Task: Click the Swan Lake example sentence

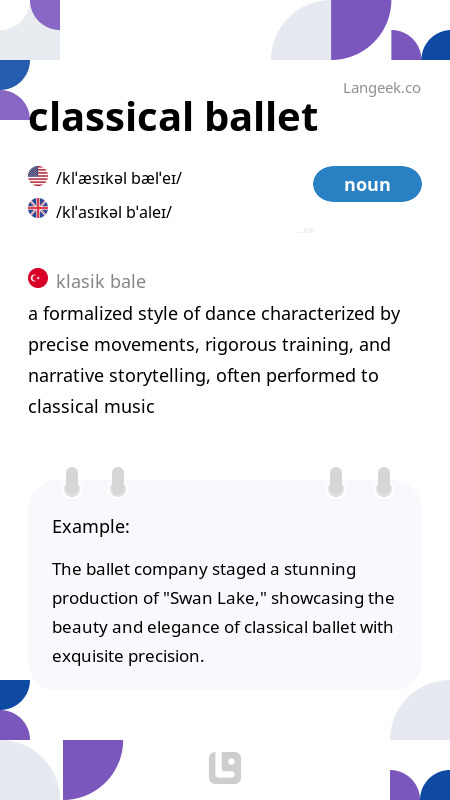Action: (223, 612)
